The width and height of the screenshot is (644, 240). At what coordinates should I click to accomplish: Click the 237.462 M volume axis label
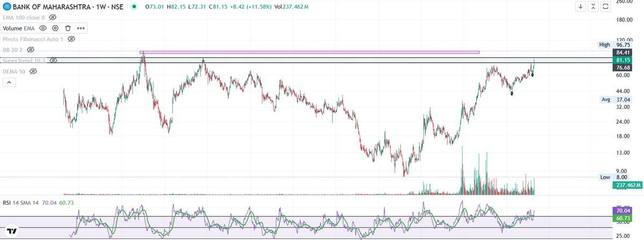pyautogui.click(x=627, y=185)
